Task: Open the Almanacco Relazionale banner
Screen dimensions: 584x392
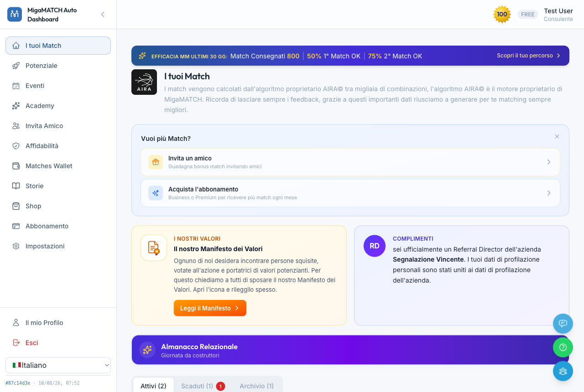Action: coord(350,350)
